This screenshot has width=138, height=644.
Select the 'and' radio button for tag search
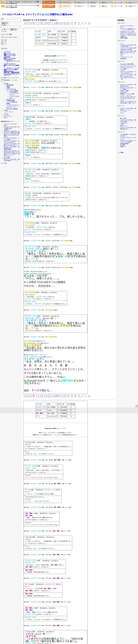(x=5, y=29)
